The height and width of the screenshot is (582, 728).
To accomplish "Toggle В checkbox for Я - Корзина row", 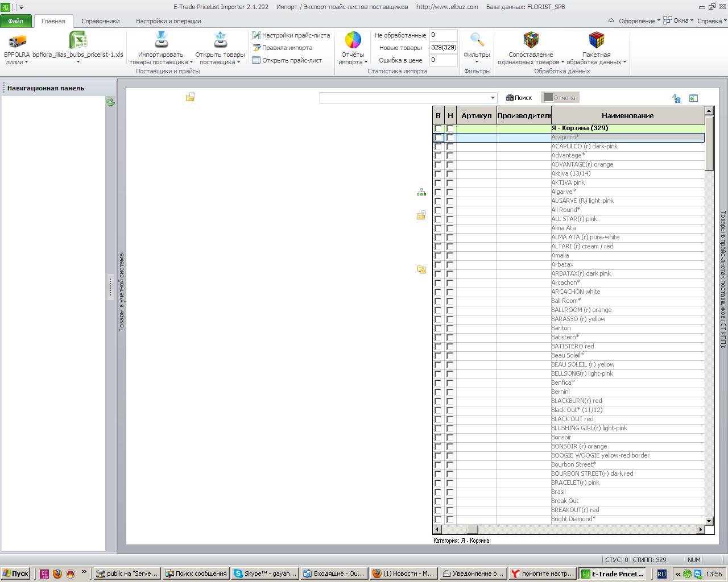I will [438, 128].
